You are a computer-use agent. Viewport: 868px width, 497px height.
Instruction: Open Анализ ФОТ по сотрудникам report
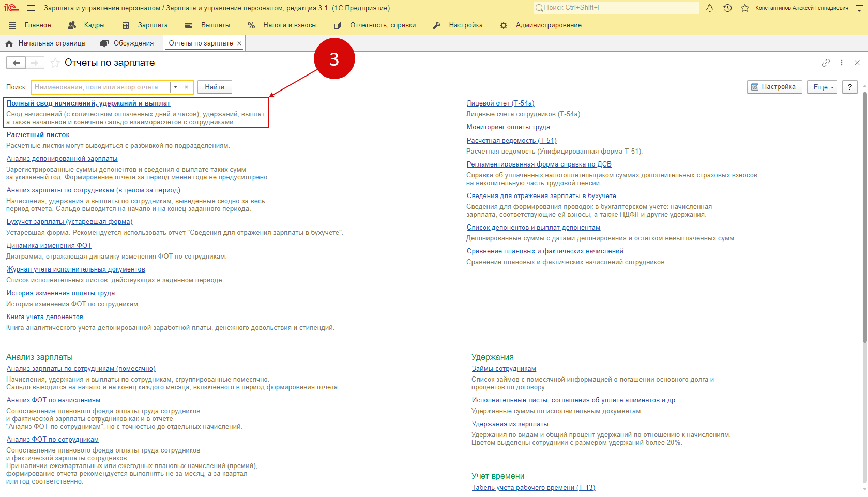[x=53, y=440]
